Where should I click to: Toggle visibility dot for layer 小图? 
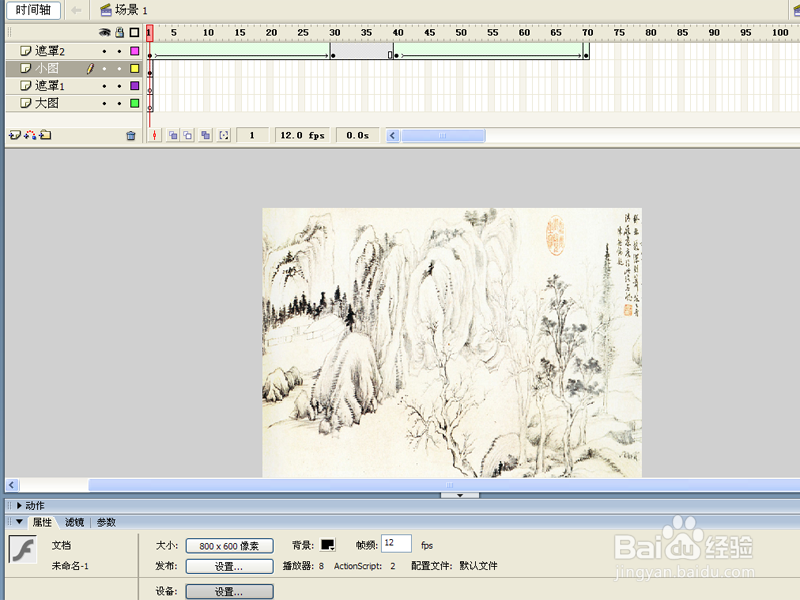(x=105, y=68)
